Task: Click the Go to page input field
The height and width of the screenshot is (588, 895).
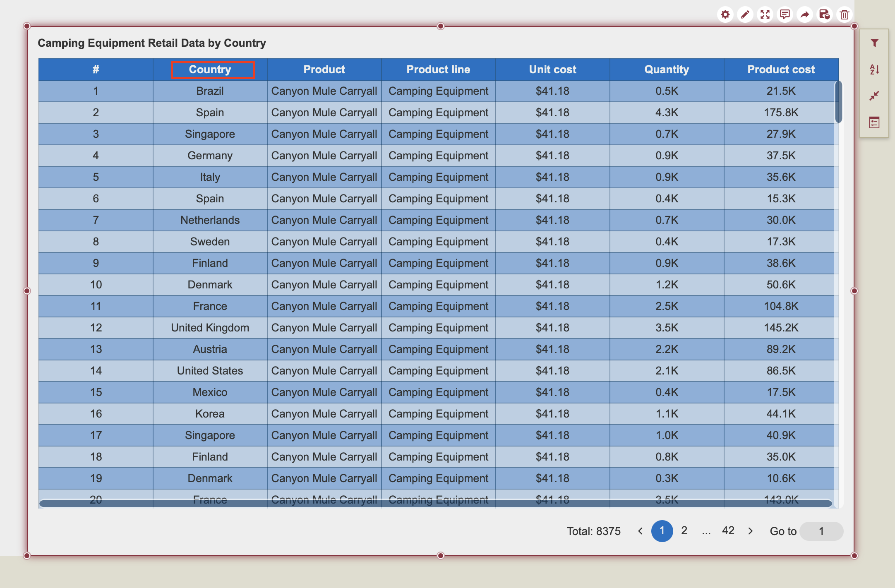Action: coord(821,531)
